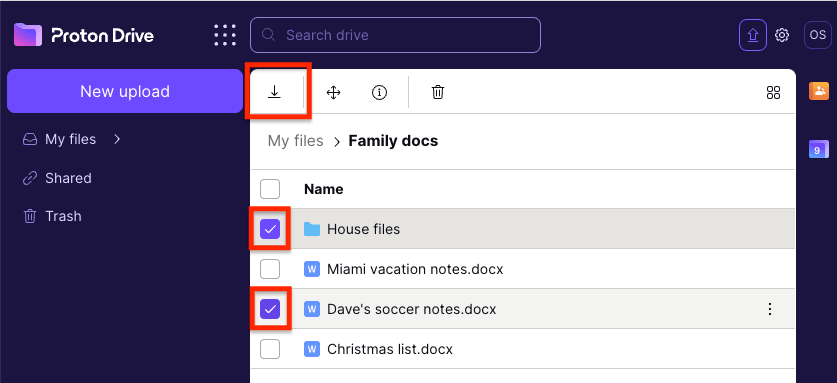837x383 pixels.
Task: Click Dave's soccer notes Word file icon
Action: click(x=312, y=309)
